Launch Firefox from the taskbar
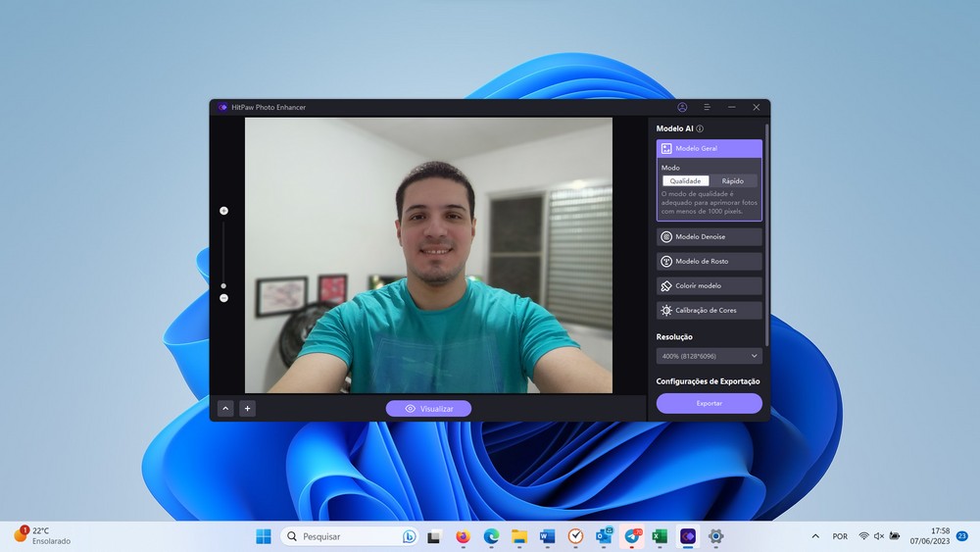Viewport: 980px width, 552px height. pos(463,536)
